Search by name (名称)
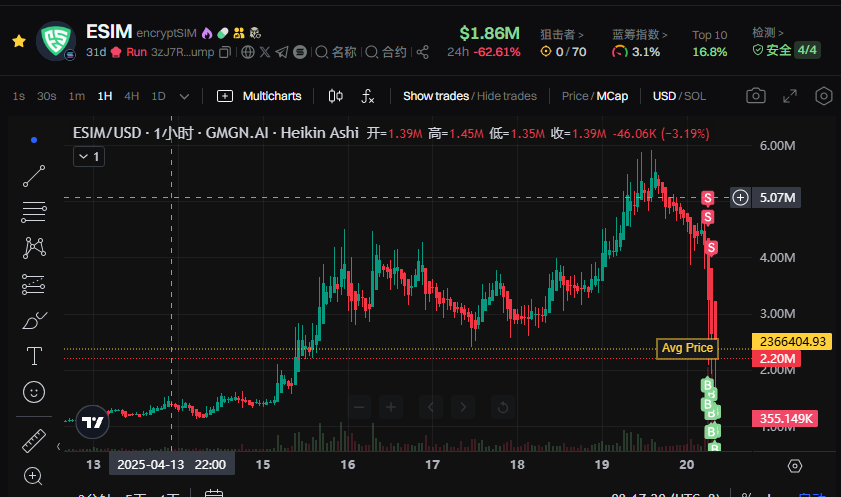841x497 pixels. 336,52
